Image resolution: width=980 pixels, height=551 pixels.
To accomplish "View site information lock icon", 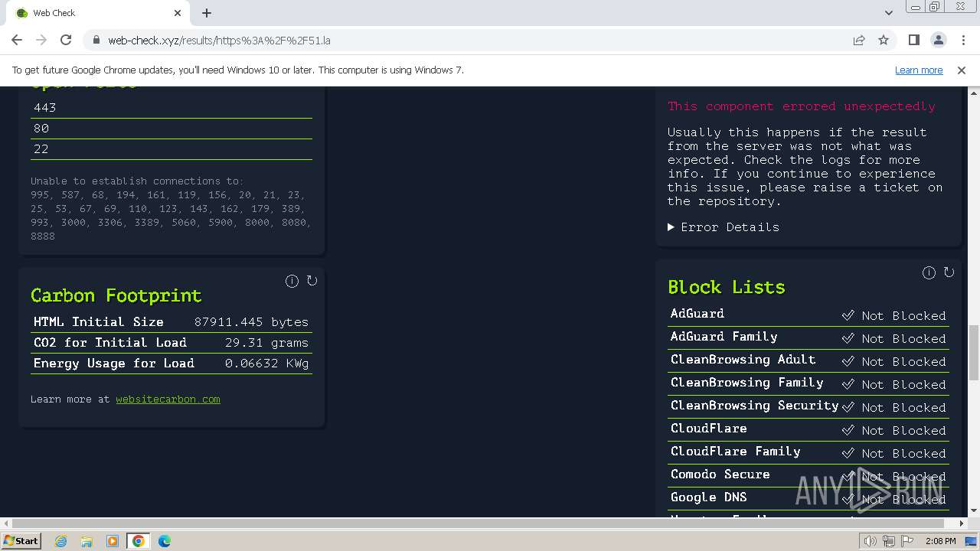I will point(96,40).
